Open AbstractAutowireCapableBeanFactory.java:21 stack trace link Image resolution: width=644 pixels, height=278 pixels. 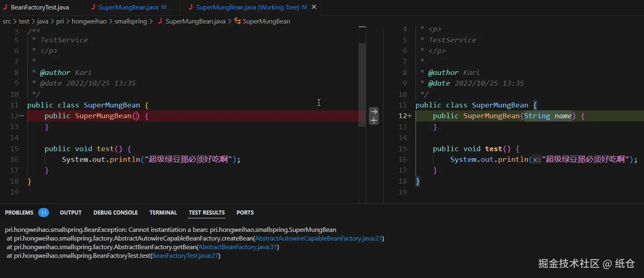[x=319, y=238]
